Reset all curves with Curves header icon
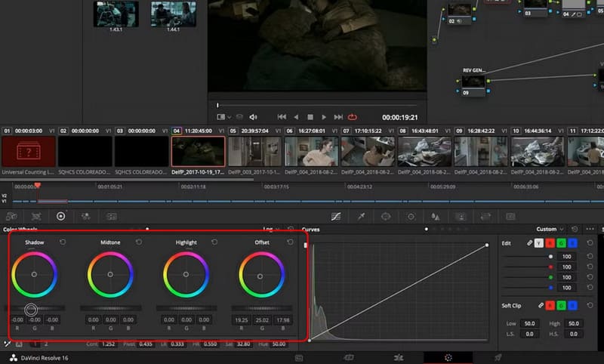The height and width of the screenshot is (364, 604). (x=575, y=229)
